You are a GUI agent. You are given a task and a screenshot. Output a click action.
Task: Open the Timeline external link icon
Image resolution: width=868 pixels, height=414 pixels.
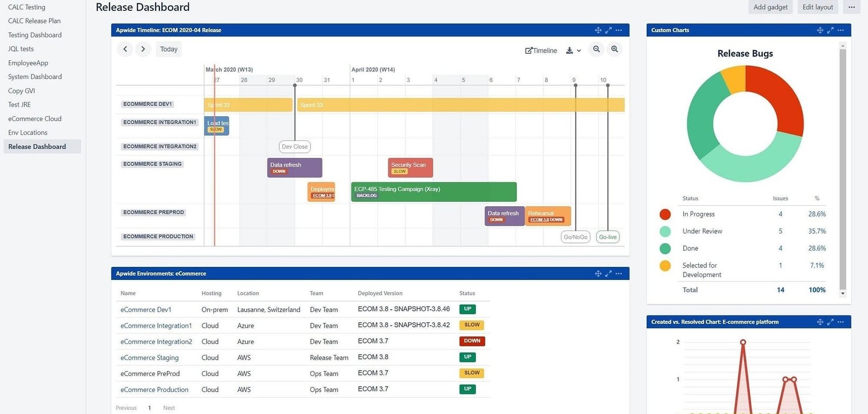(528, 50)
